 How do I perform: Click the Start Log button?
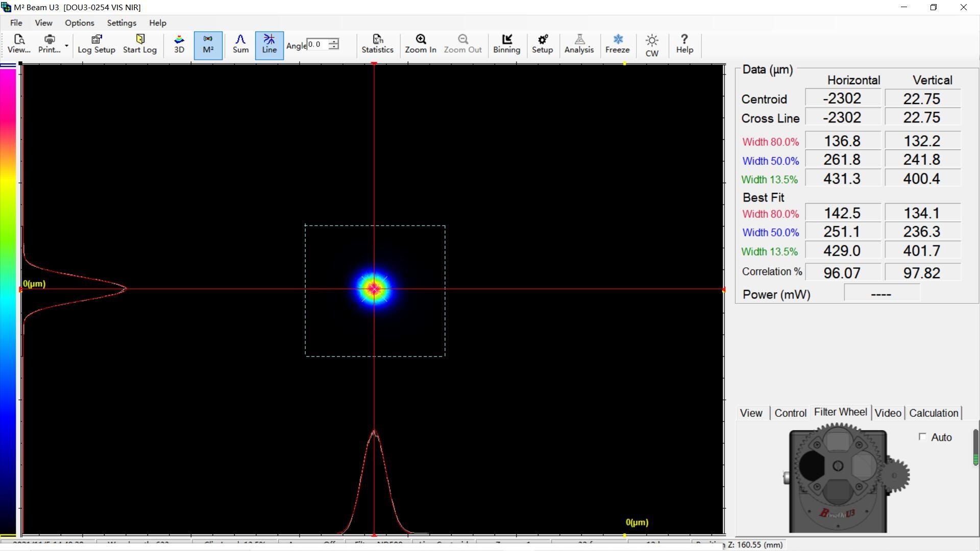pyautogui.click(x=139, y=45)
